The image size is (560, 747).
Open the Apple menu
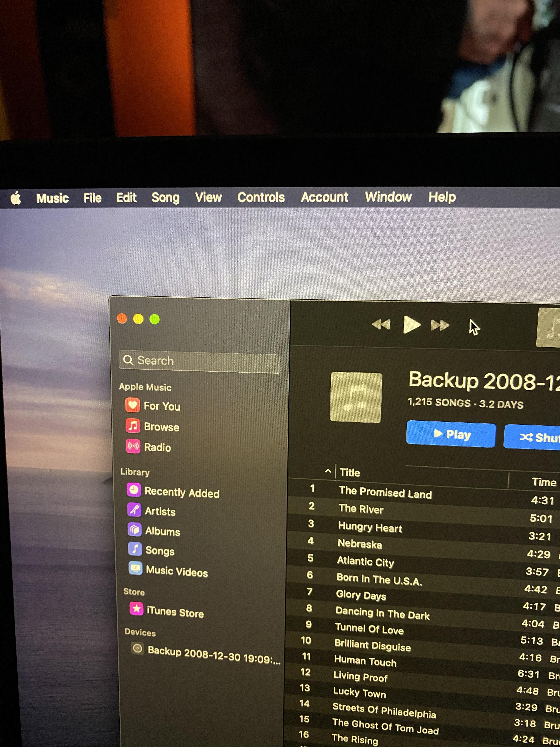pos(16,198)
